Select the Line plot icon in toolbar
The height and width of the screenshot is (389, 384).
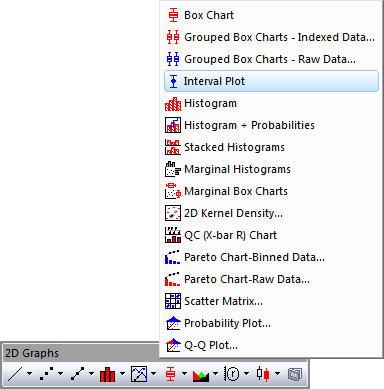pyautogui.click(x=15, y=374)
